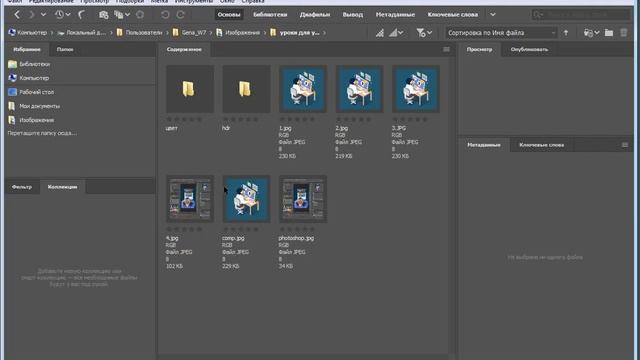Image resolution: width=640 pixels, height=360 pixels.
Task: Switch to the Избранное tab
Action: [x=27, y=49]
